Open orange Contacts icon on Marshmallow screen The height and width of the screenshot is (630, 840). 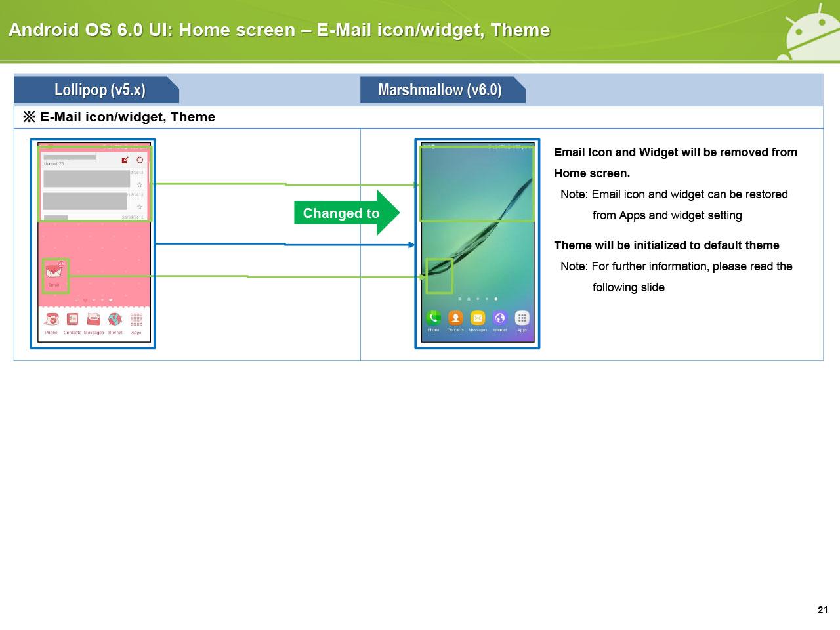click(455, 318)
